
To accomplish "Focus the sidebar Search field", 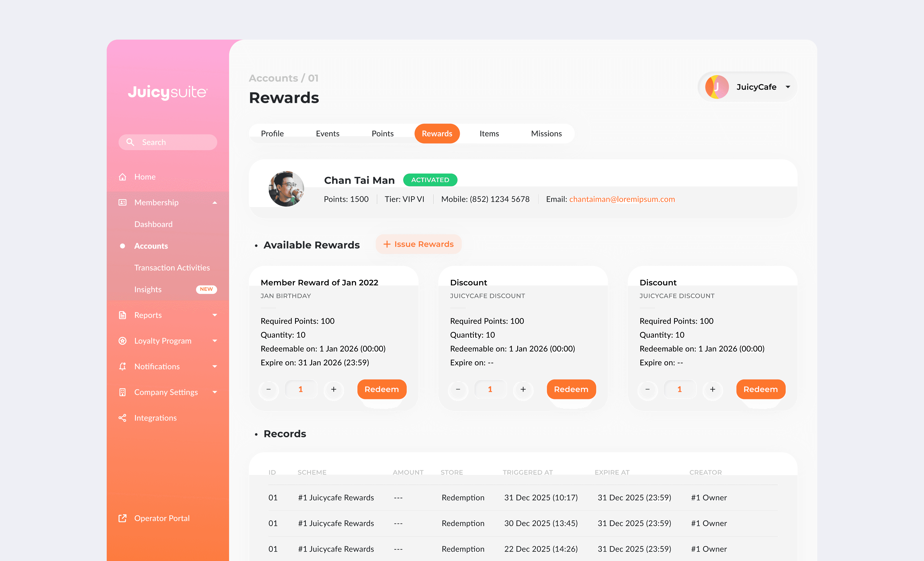I will [168, 142].
